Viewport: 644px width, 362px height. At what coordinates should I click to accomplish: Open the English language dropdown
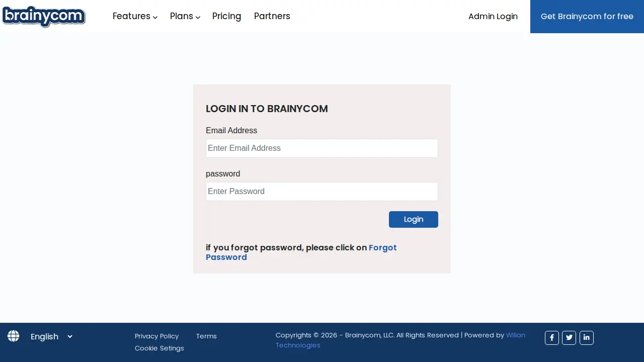pyautogui.click(x=51, y=337)
